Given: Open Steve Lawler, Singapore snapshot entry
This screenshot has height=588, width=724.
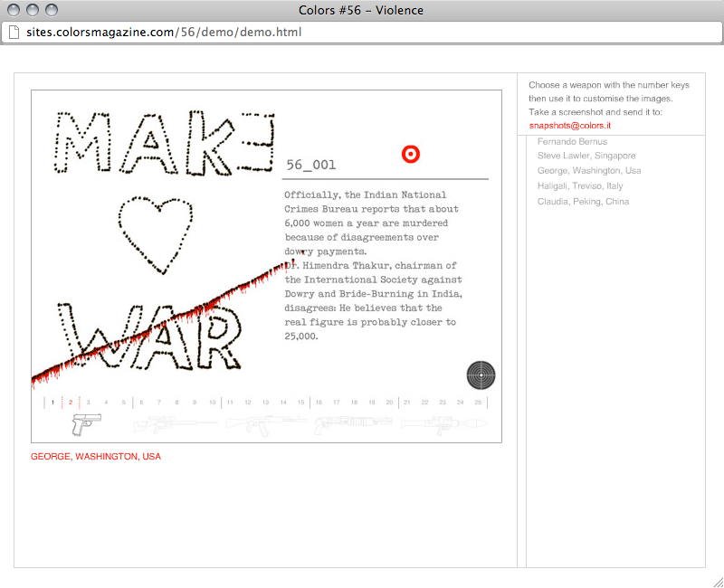Looking at the screenshot, I should (586, 156).
